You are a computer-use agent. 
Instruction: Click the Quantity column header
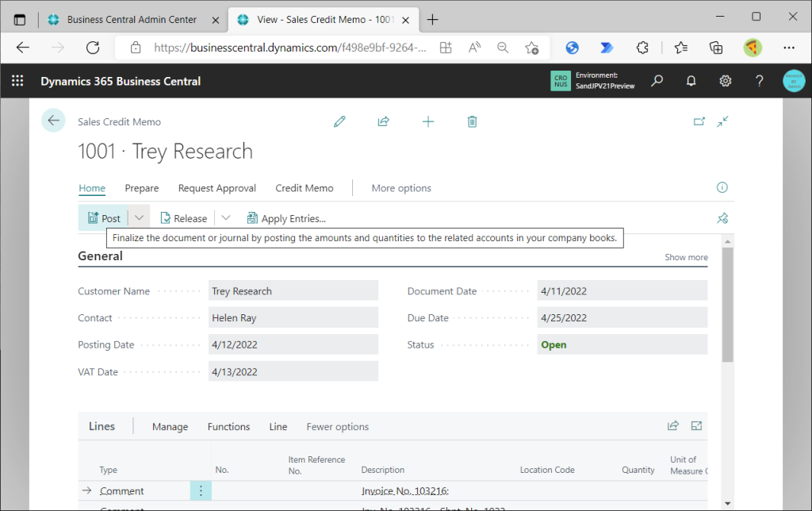click(638, 470)
